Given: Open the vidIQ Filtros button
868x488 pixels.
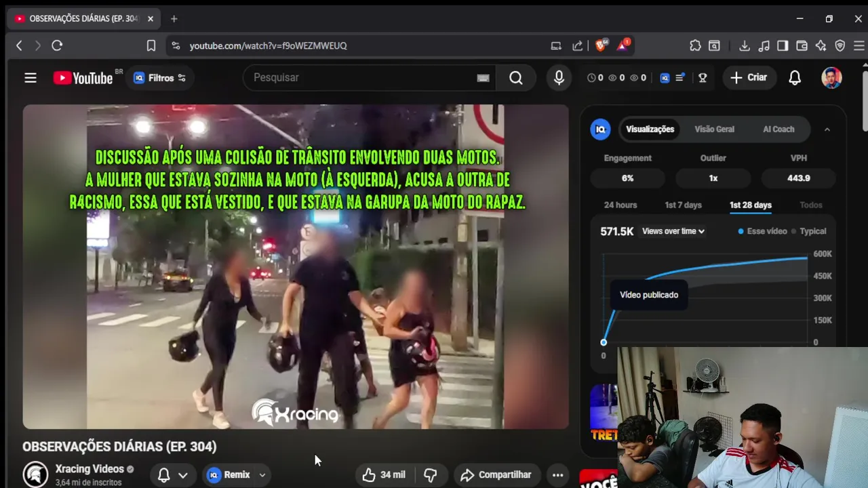Looking at the screenshot, I should pos(160,78).
